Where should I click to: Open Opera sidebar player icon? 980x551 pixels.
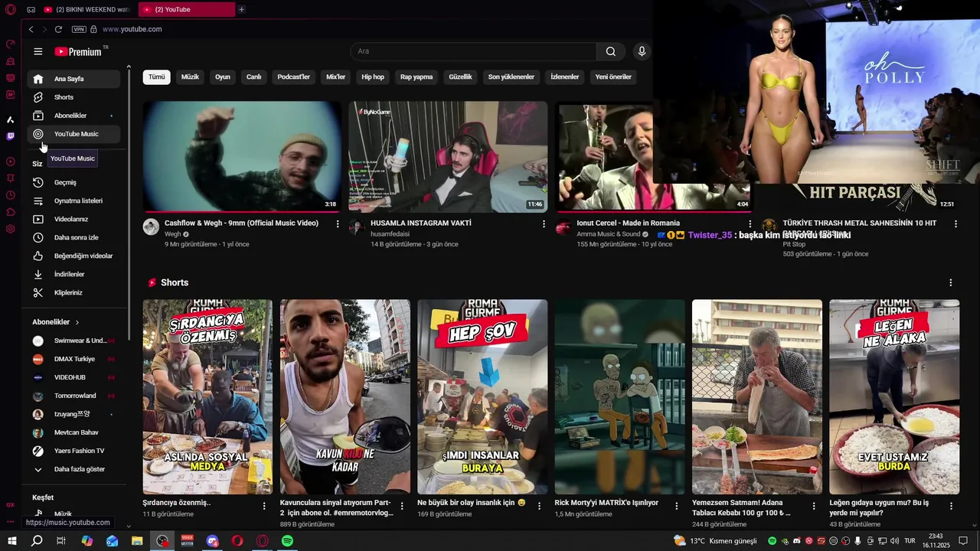click(x=11, y=161)
